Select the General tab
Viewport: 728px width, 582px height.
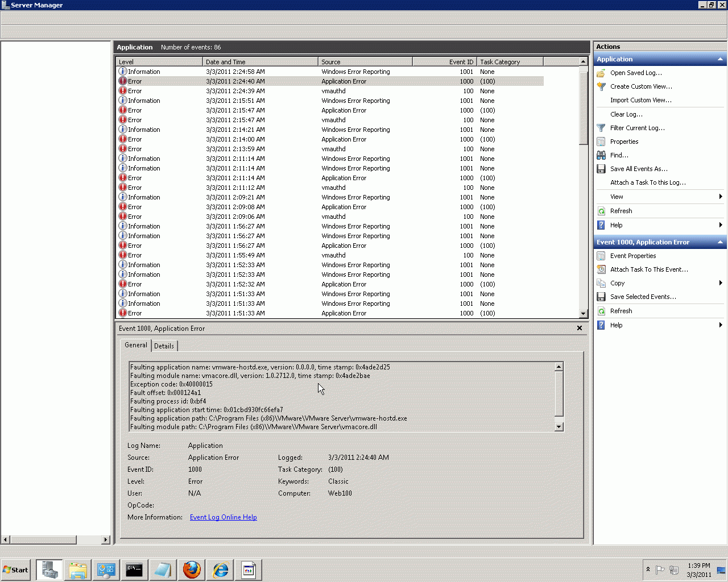(136, 345)
